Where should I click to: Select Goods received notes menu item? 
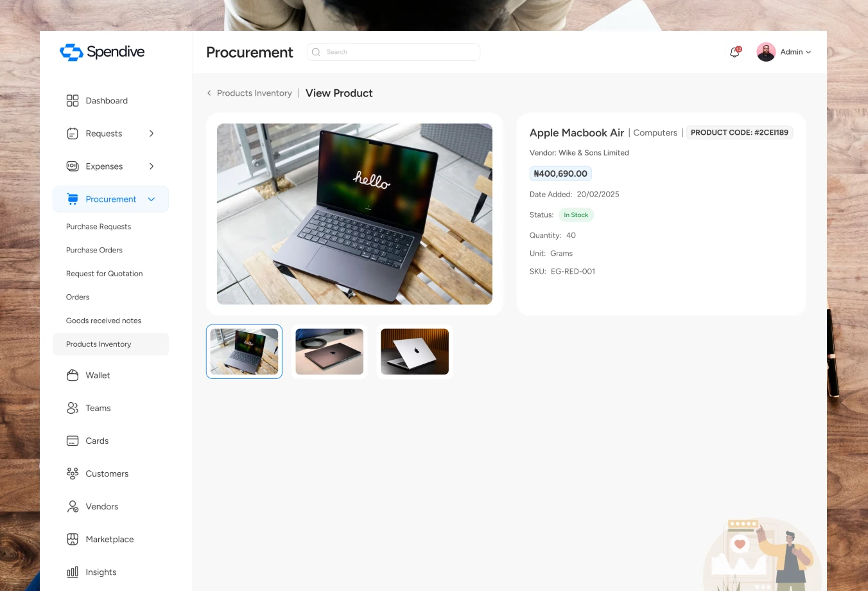pos(103,321)
